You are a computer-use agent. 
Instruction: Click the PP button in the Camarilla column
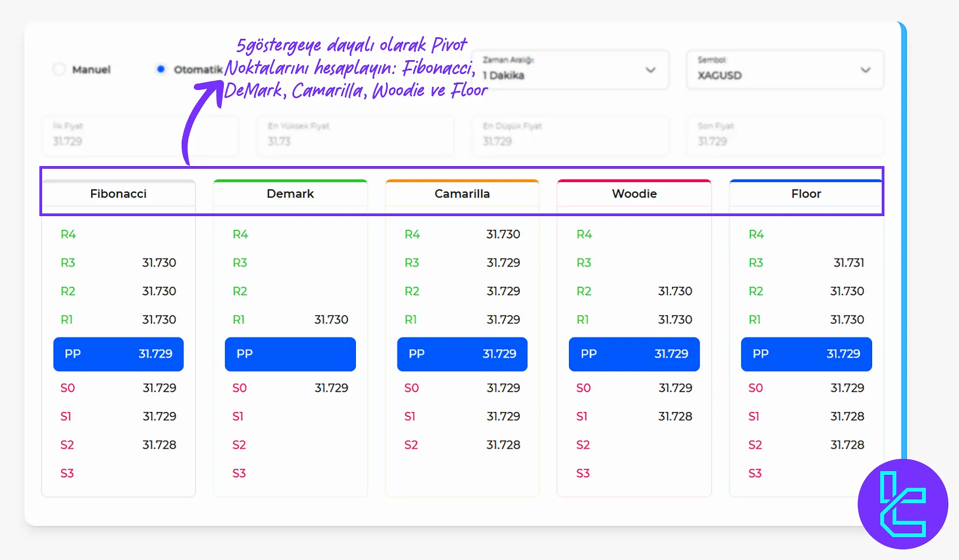coord(461,354)
